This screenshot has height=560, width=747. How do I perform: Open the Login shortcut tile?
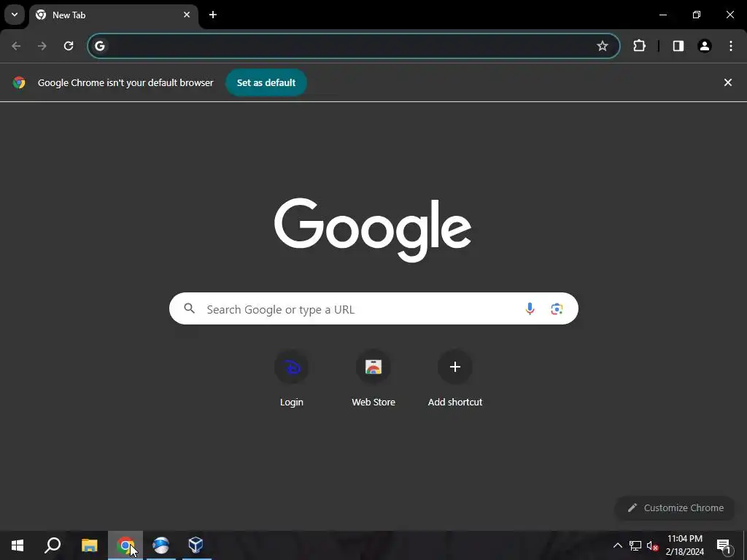pos(292,379)
